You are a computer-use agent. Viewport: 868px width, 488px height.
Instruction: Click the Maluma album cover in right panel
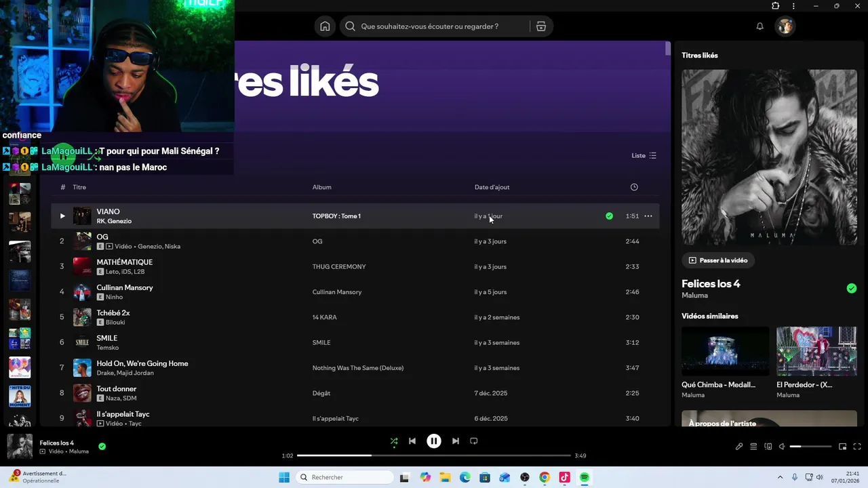click(x=769, y=157)
